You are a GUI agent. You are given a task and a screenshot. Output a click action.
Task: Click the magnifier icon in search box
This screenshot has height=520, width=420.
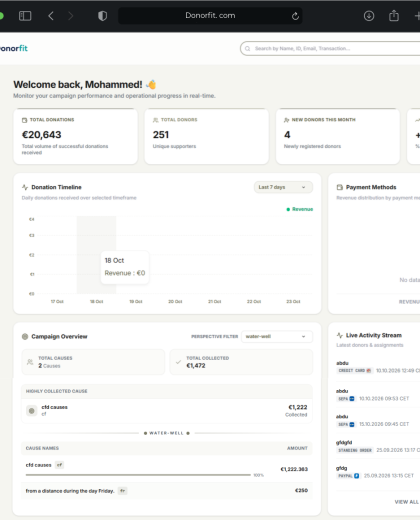point(247,49)
